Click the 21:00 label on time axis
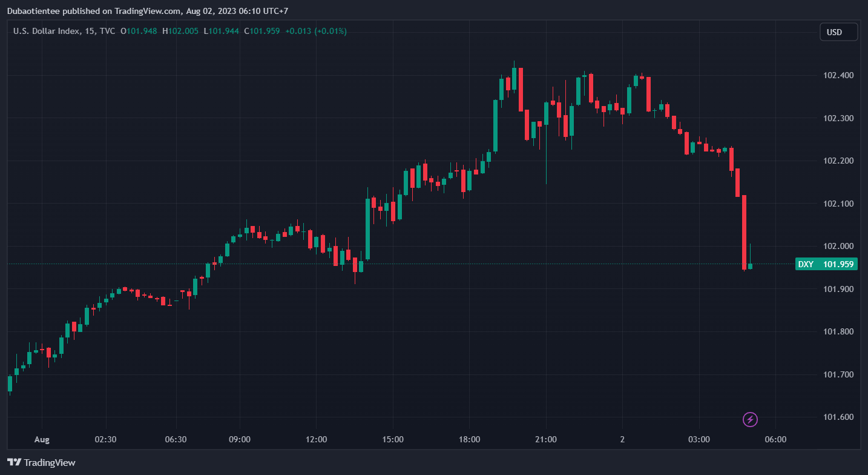Screen dimensions: 868x475 pyautogui.click(x=545, y=439)
